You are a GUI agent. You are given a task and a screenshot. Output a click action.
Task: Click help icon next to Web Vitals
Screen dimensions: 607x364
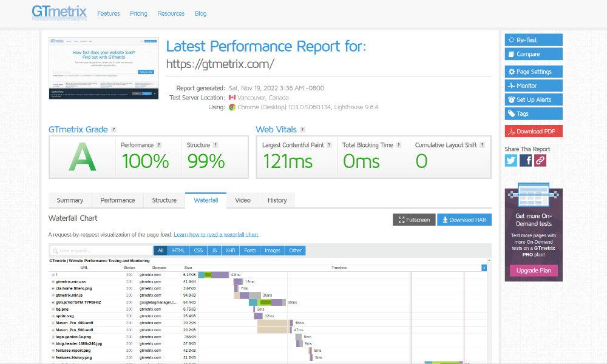pyautogui.click(x=302, y=130)
